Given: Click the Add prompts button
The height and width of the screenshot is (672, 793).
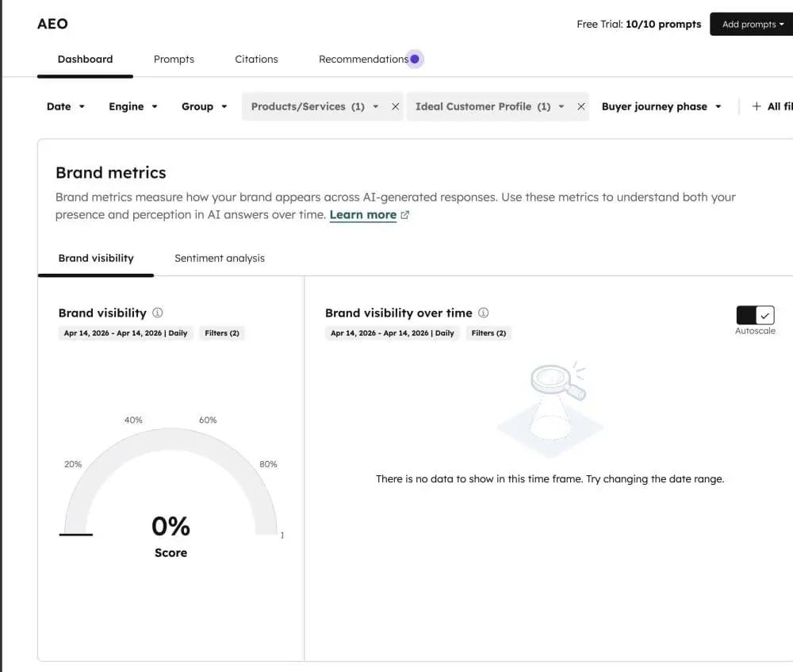Looking at the screenshot, I should click(752, 25).
